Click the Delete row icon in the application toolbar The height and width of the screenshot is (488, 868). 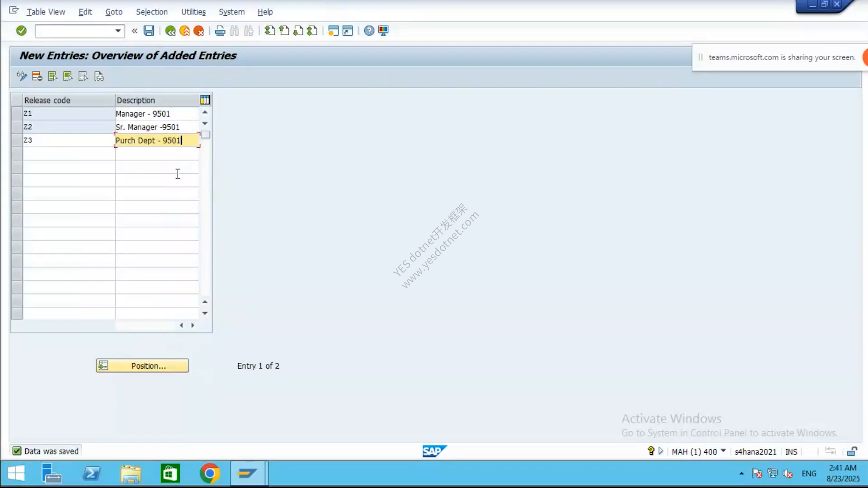pos(37,76)
